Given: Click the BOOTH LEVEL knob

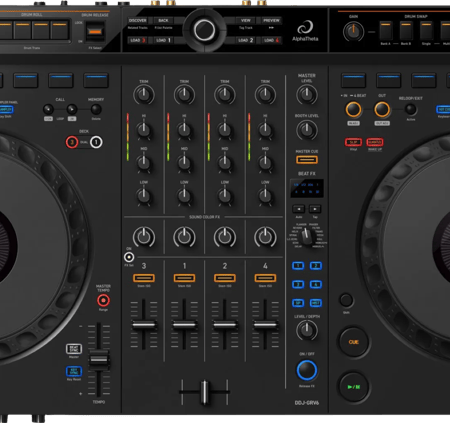Looking at the screenshot, I should (307, 130).
